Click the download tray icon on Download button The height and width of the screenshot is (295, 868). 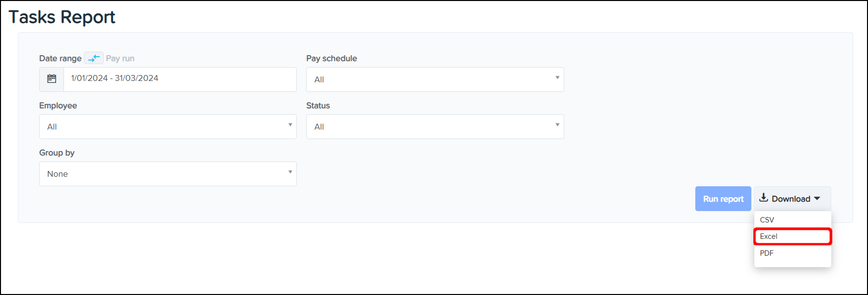pos(764,198)
